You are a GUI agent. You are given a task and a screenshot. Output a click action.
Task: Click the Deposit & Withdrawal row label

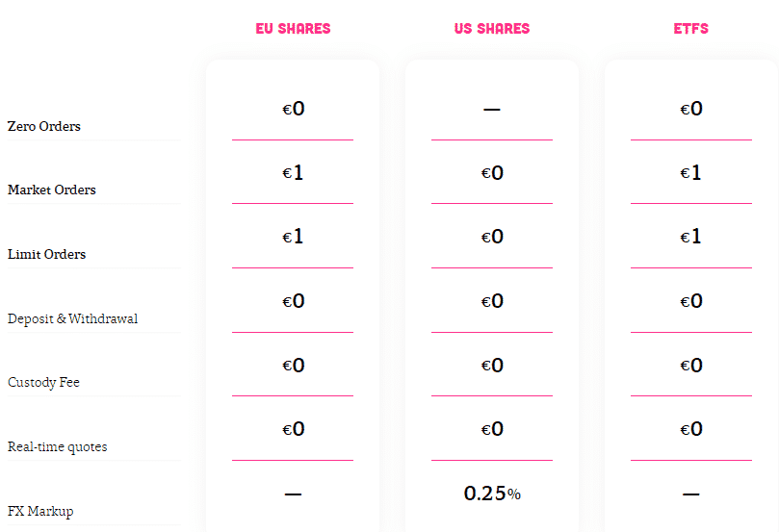point(72,318)
